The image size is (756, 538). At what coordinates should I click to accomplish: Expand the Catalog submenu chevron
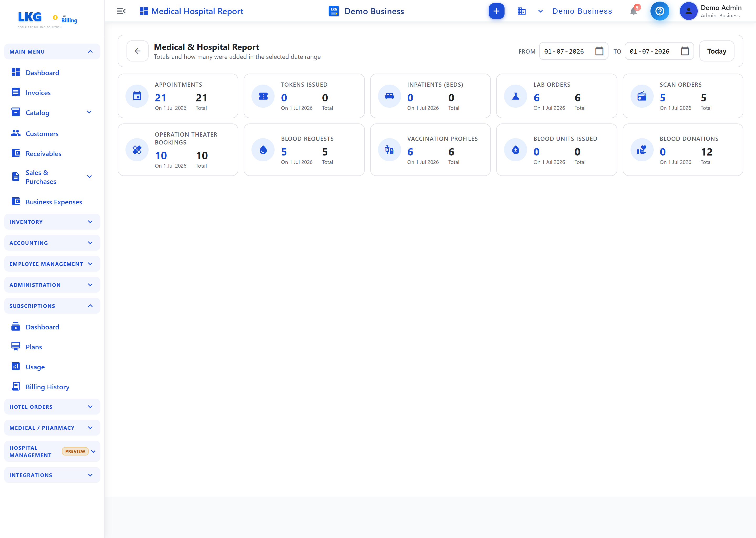89,112
